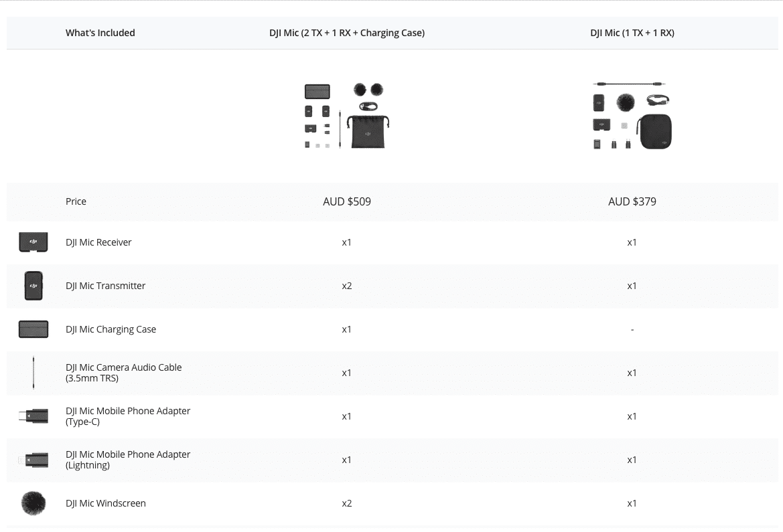Open the 2 TX combo product image
The image size is (783, 532).
pyautogui.click(x=346, y=116)
